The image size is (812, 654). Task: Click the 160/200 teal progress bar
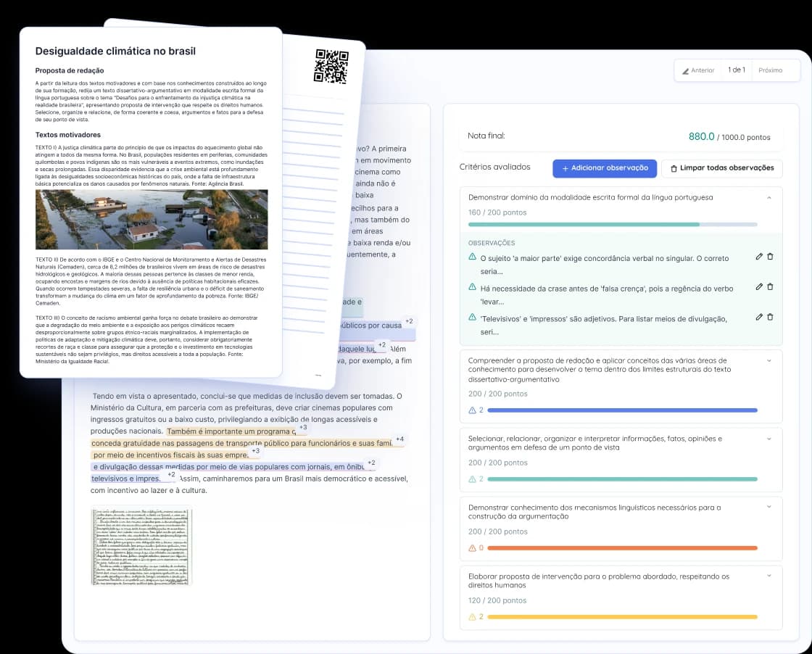(x=613, y=225)
